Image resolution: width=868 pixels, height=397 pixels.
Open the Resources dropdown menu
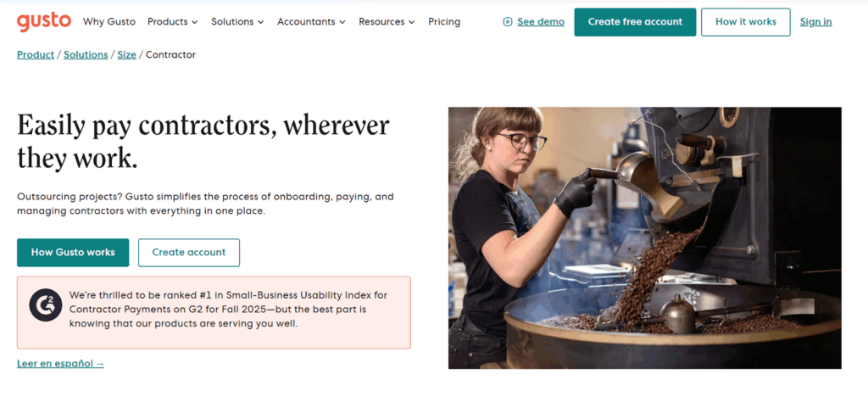pyautogui.click(x=387, y=22)
